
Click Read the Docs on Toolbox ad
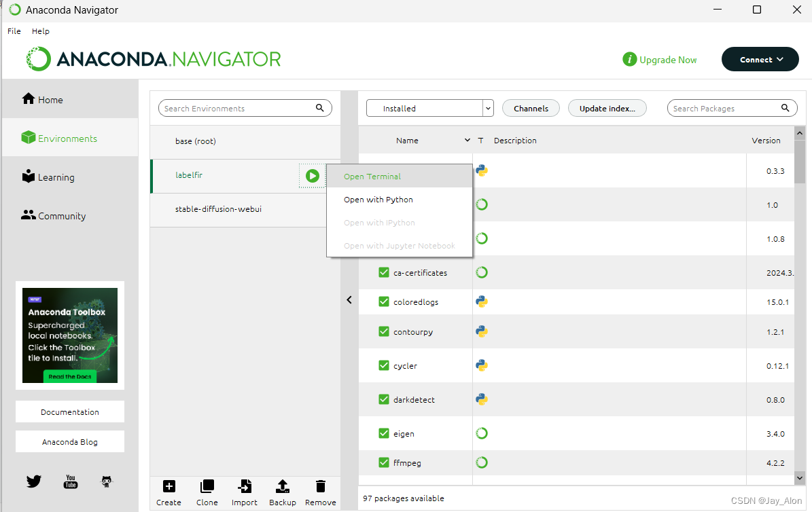(70, 376)
